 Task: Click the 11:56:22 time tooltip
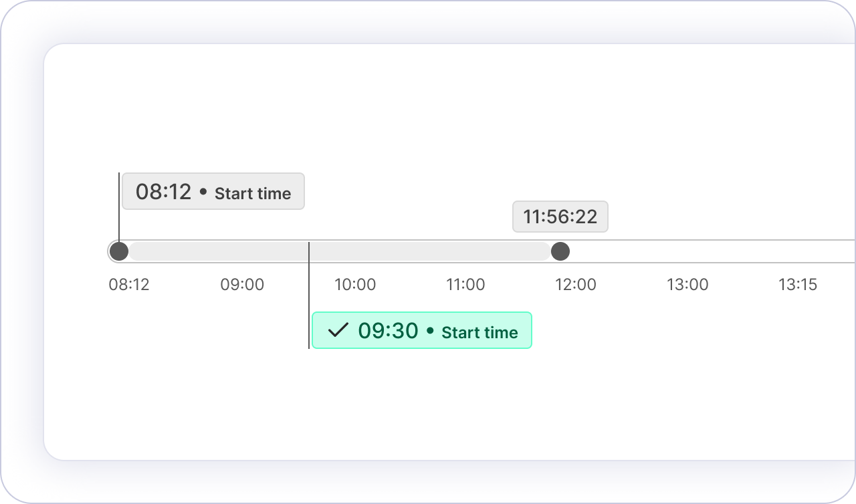[560, 217]
